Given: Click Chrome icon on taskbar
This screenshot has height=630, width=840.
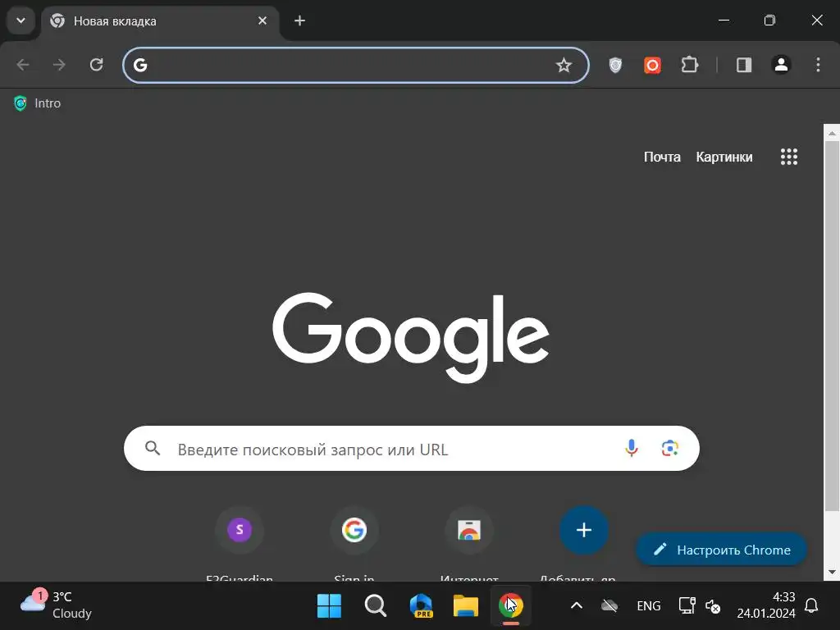Looking at the screenshot, I should coord(511,606).
